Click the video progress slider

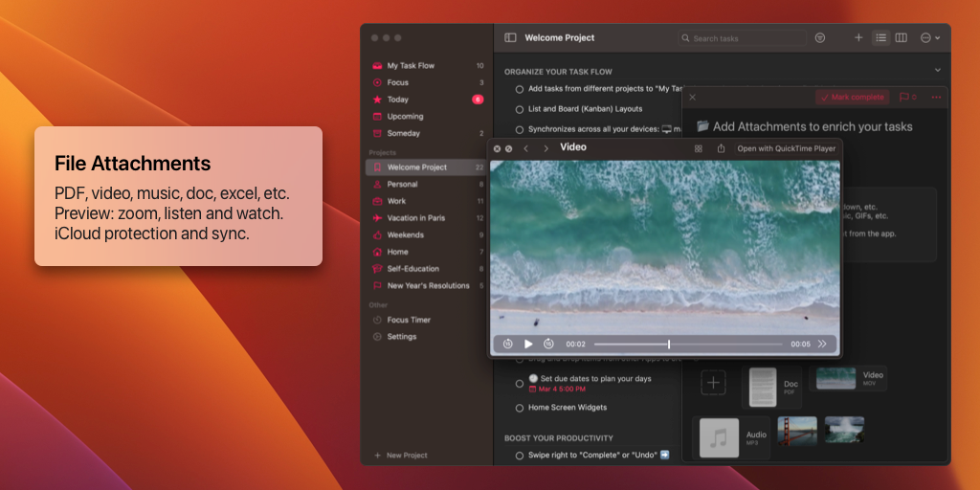pos(688,344)
